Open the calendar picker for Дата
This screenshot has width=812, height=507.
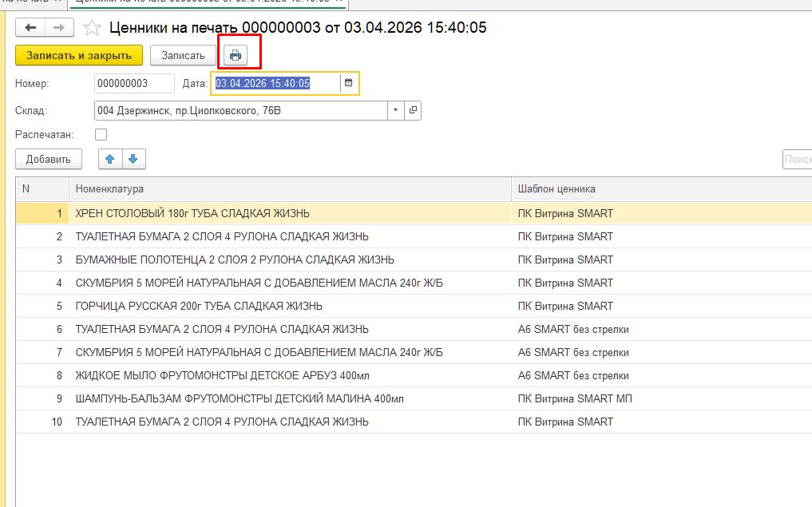tap(348, 83)
